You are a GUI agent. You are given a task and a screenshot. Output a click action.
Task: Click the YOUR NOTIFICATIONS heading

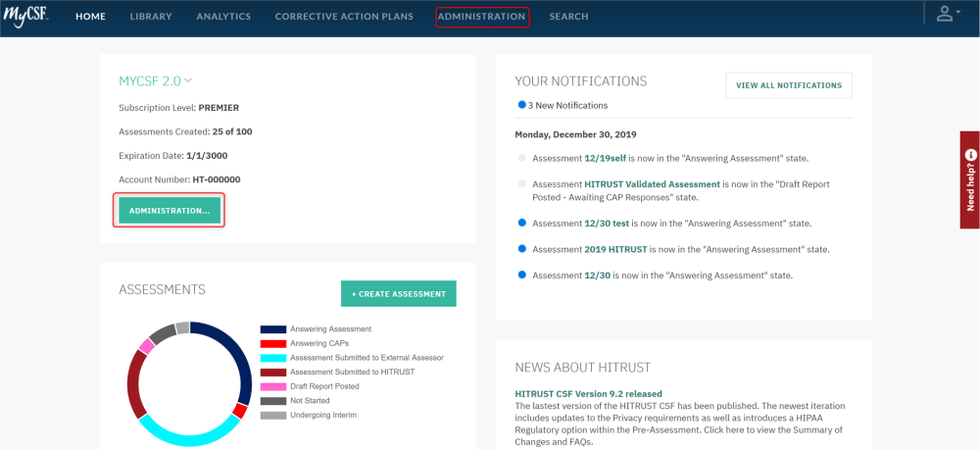tap(580, 81)
